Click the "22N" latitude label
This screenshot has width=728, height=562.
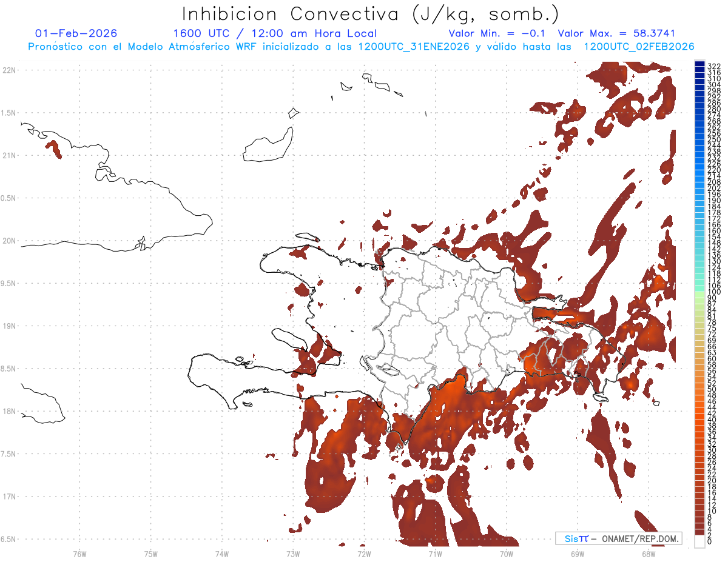(x=8, y=70)
